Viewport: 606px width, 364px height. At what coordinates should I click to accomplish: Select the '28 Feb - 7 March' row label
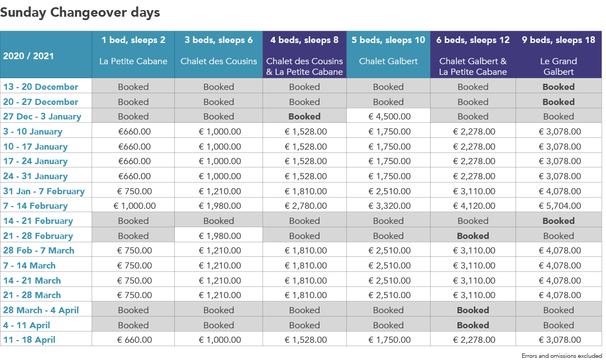pyautogui.click(x=39, y=251)
